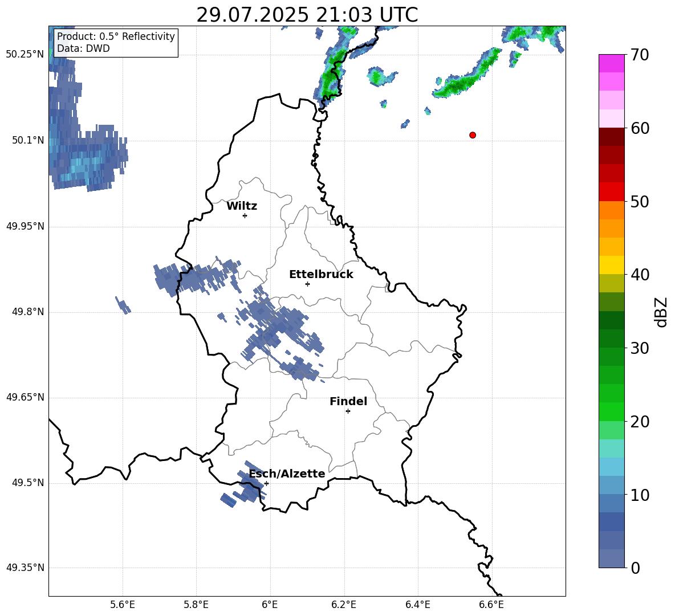Screen dimensions: 675x616
Task: Click the yellow band just above 40
Action: (611, 265)
